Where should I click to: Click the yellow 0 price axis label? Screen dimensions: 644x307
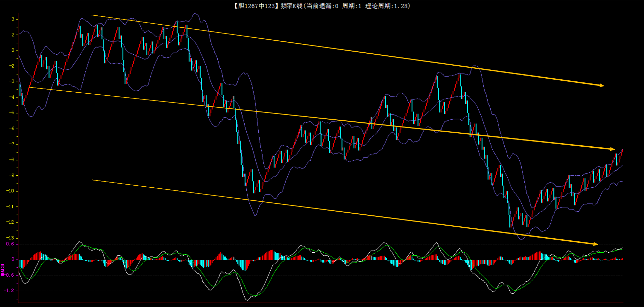(13, 50)
